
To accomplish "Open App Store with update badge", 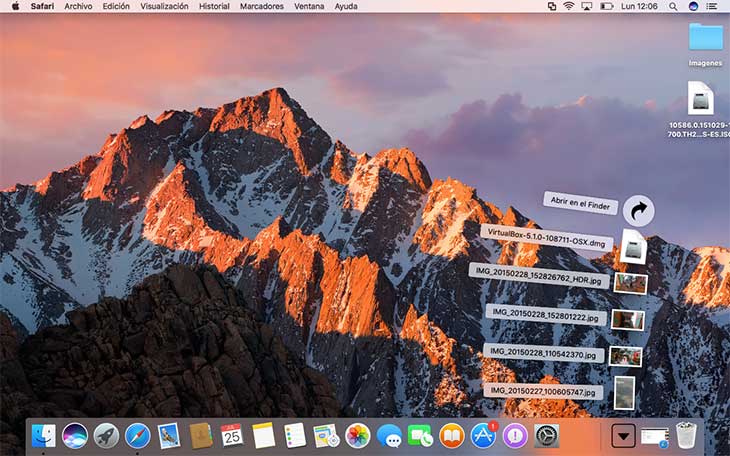I will pyautogui.click(x=484, y=436).
